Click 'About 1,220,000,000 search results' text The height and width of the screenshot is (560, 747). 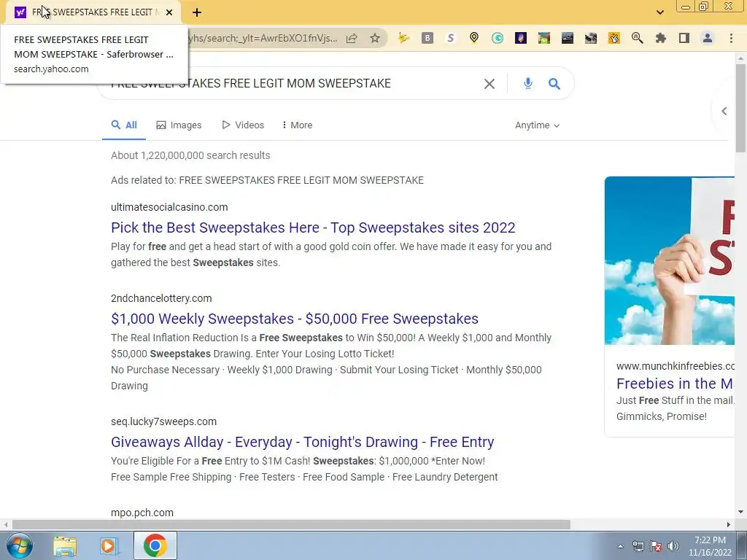[190, 155]
